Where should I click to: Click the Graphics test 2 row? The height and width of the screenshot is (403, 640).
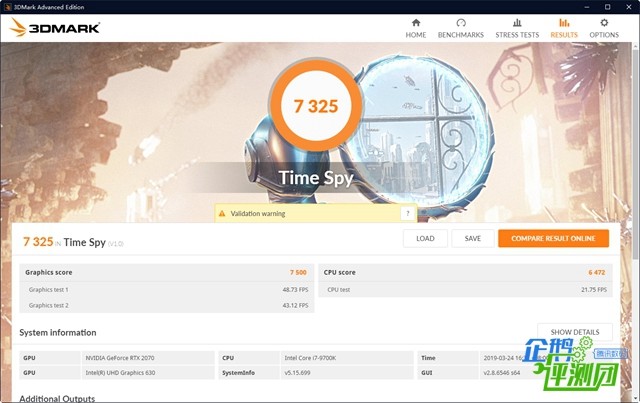(x=167, y=305)
